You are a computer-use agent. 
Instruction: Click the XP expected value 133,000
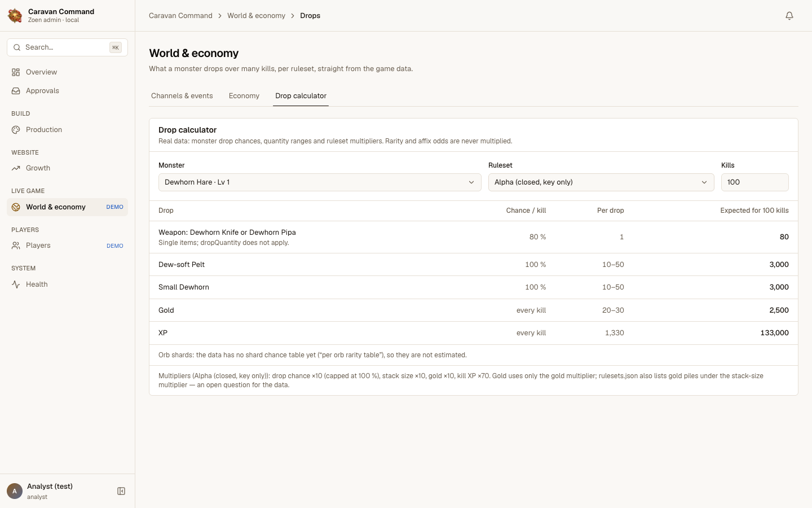tap(774, 333)
